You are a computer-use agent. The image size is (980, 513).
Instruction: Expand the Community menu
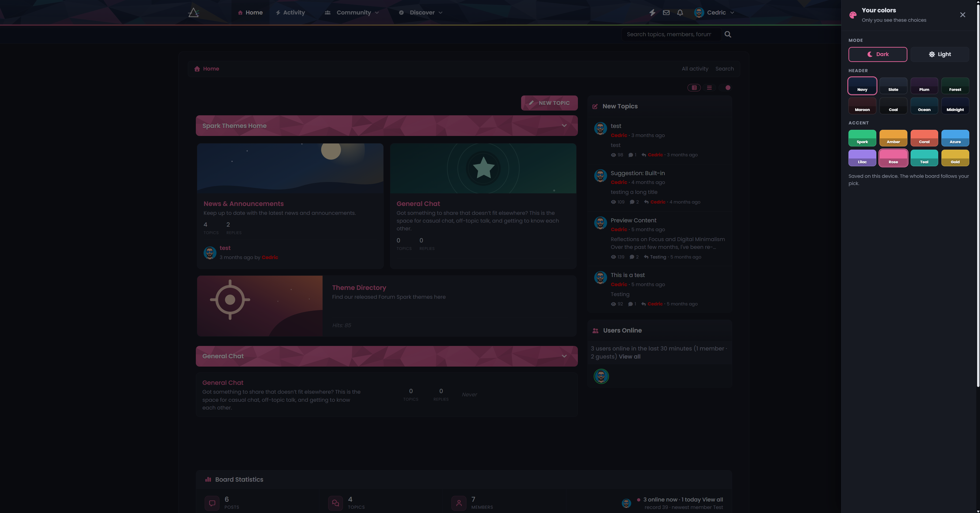[352, 13]
